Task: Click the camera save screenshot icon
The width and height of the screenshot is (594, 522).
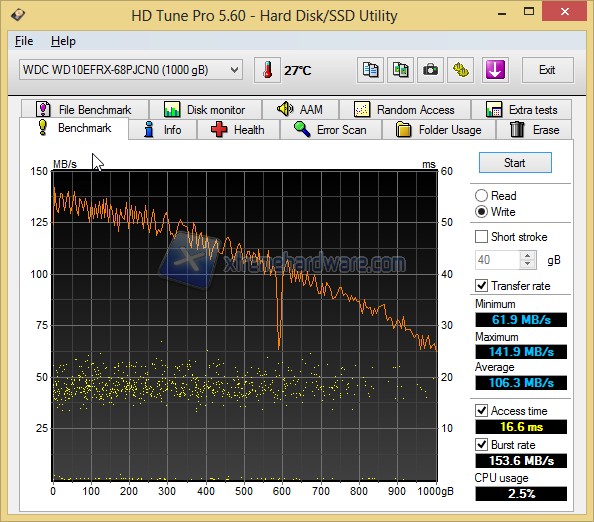Action: [x=430, y=70]
